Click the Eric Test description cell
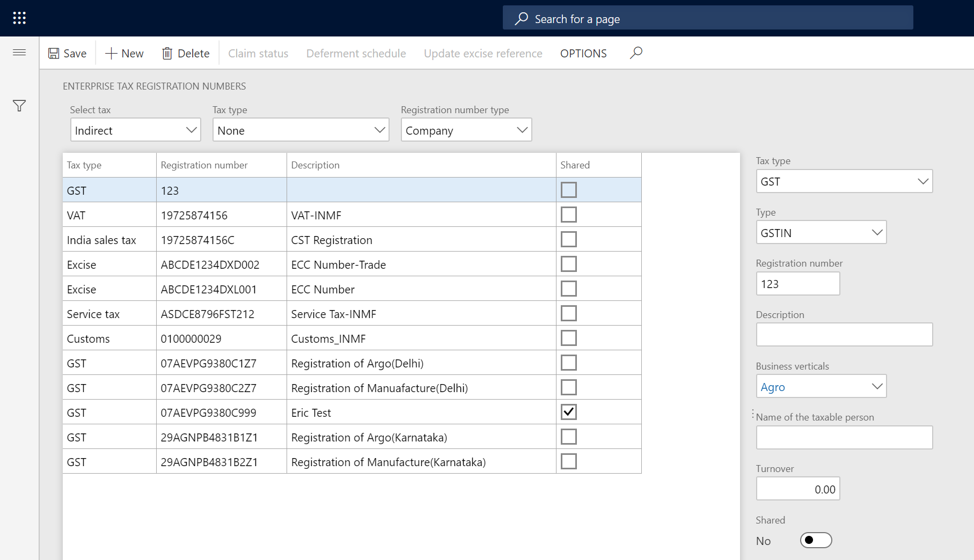Image resolution: width=974 pixels, height=560 pixels. tap(421, 412)
